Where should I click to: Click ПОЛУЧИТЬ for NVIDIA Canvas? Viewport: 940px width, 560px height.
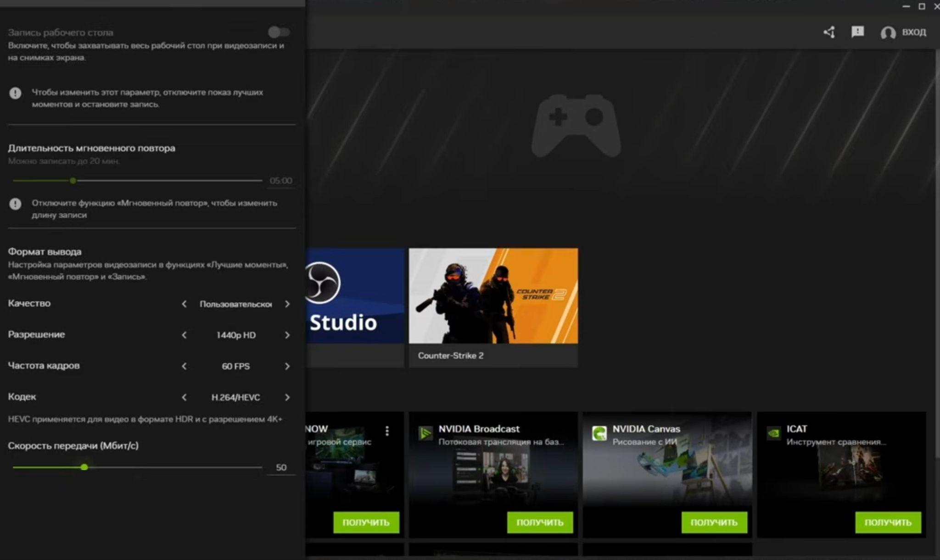pos(714,522)
